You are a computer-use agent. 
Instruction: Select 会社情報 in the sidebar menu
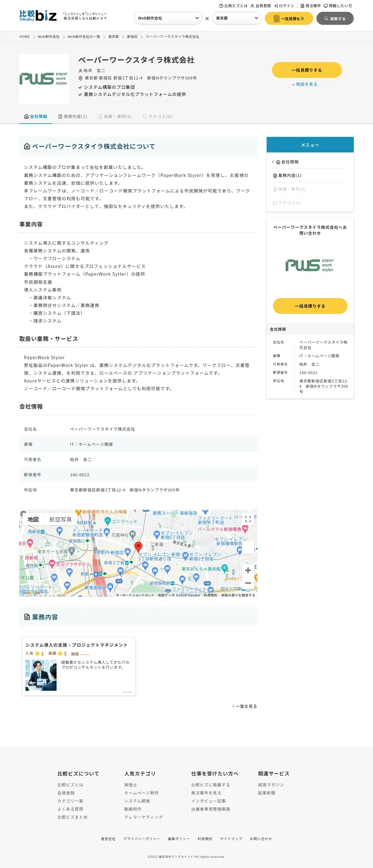[310, 162]
